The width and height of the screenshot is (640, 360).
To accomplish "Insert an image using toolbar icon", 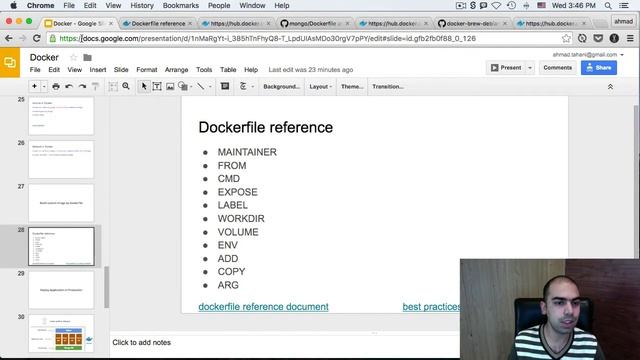I will tap(170, 87).
